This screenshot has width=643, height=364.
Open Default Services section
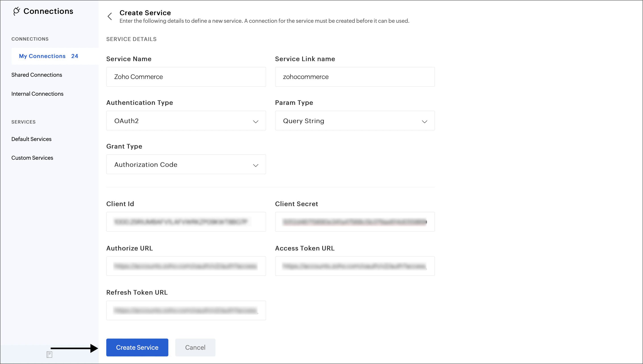[x=31, y=139]
